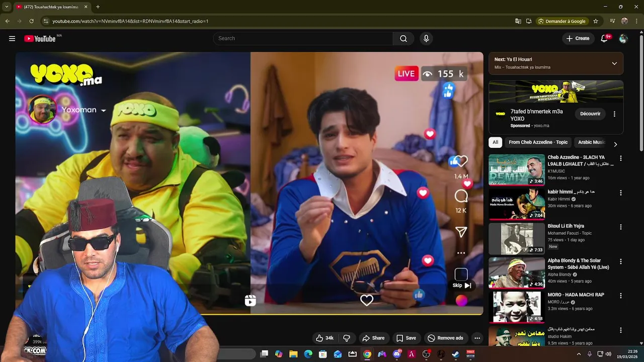Click the Create button
The width and height of the screenshot is (644, 362).
[578, 39]
